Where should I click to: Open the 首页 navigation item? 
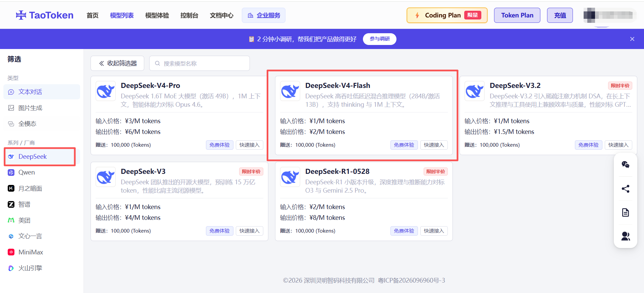pyautogui.click(x=93, y=15)
